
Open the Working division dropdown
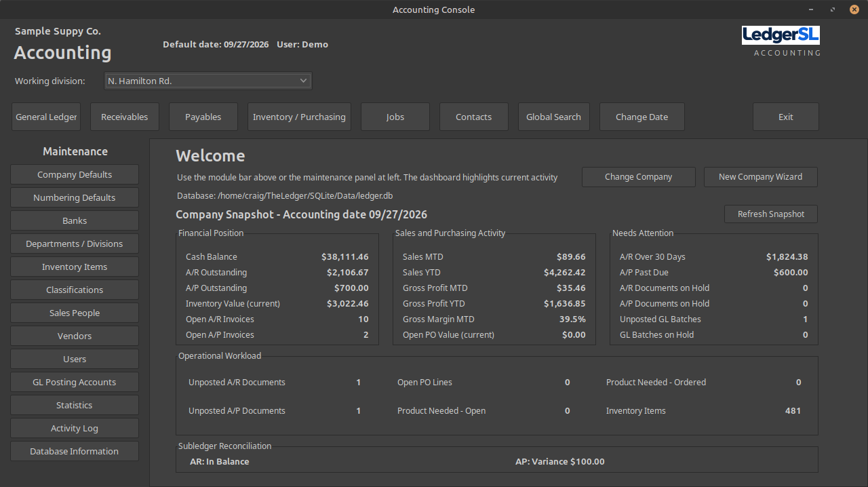click(208, 81)
